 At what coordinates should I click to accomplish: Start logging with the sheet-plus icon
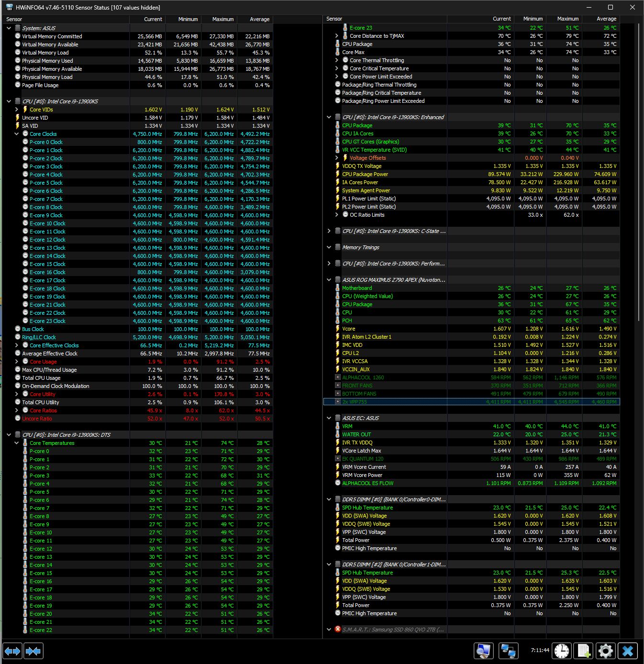584,651
